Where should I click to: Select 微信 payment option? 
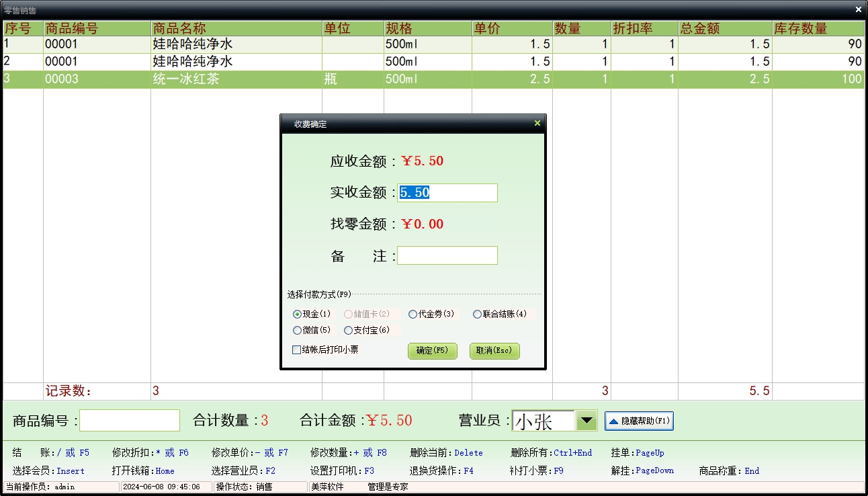pyautogui.click(x=298, y=331)
